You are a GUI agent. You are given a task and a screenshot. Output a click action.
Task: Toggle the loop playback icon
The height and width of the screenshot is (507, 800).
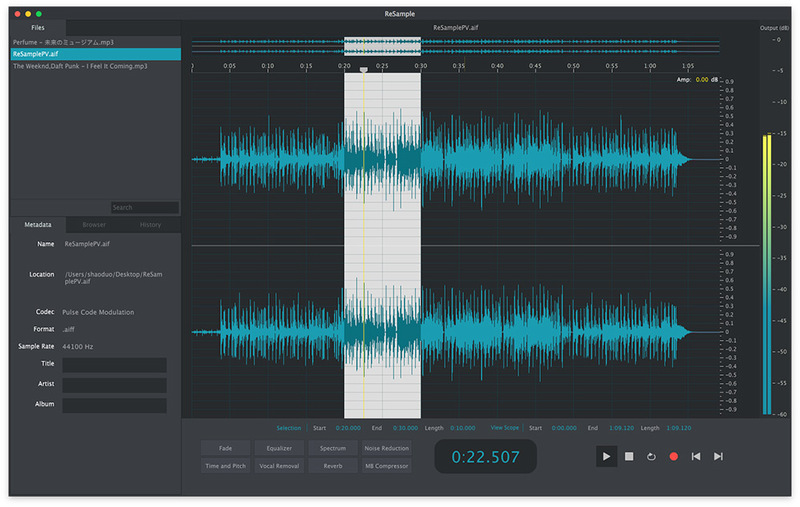tap(651, 456)
